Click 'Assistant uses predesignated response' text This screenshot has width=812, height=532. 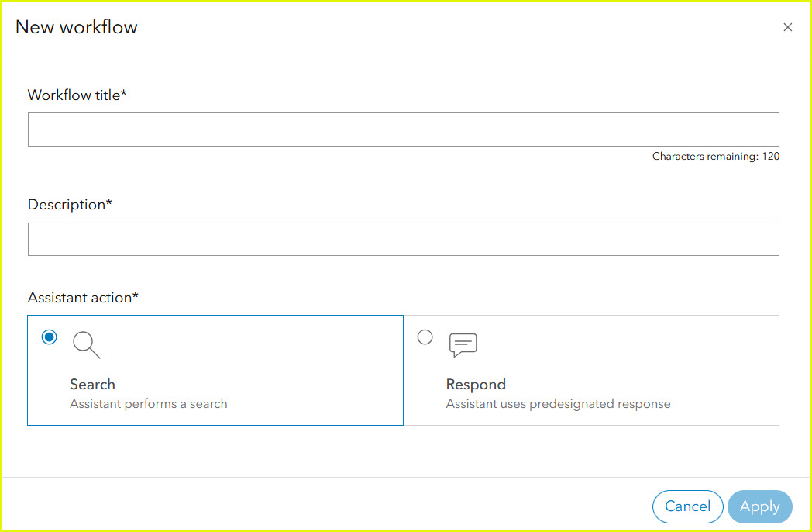558,404
